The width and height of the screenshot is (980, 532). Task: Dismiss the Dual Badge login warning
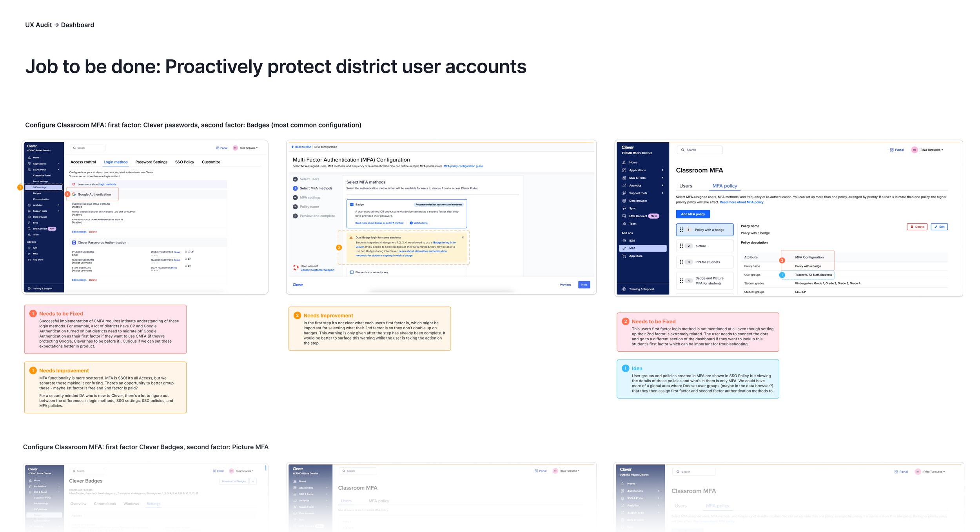(463, 238)
